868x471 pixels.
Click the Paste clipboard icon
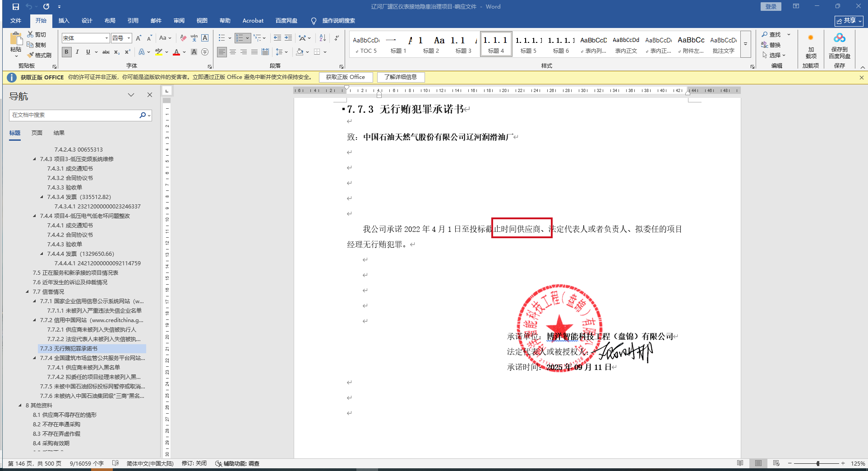point(16,39)
